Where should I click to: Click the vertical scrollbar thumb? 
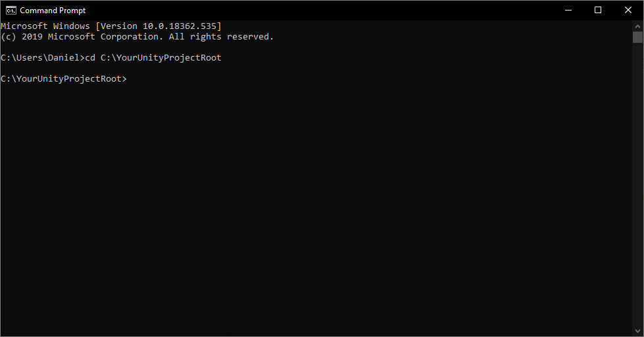[x=637, y=37]
